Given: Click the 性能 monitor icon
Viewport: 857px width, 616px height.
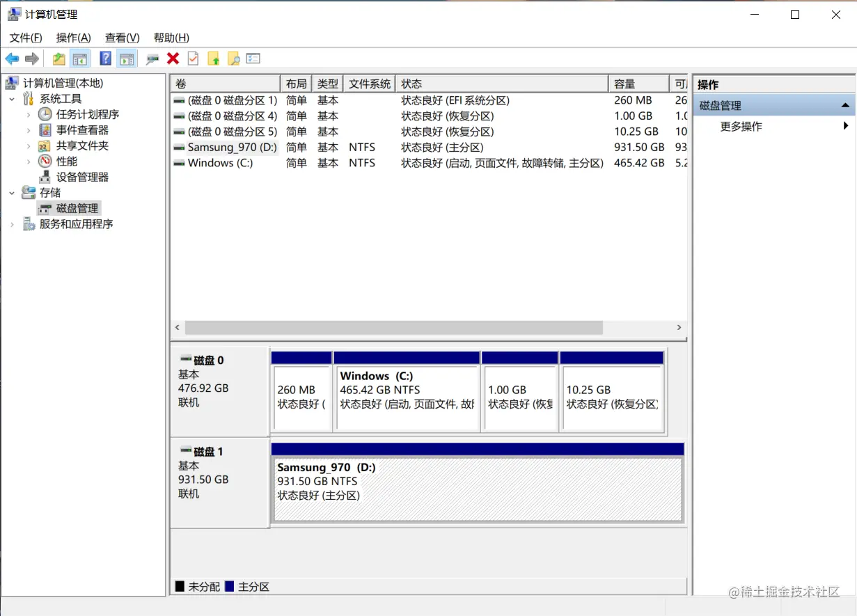Looking at the screenshot, I should pyautogui.click(x=45, y=161).
